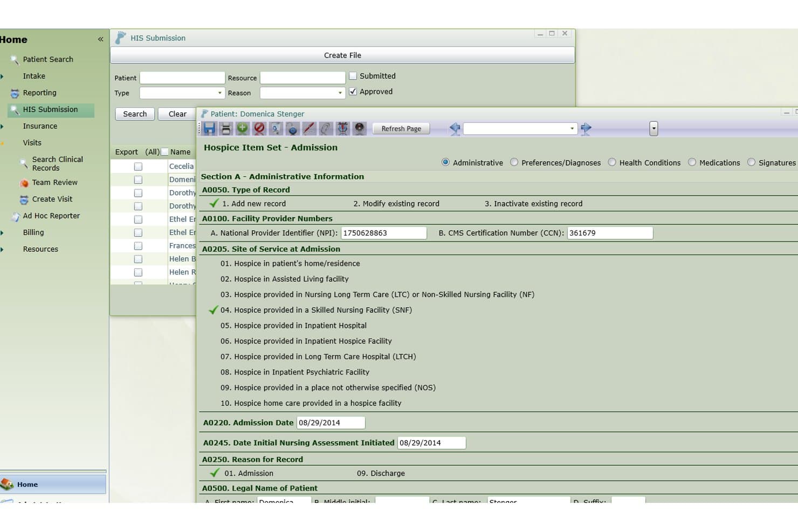Click the Team Review sidebar icon
This screenshot has width=798, height=532.
tap(24, 183)
